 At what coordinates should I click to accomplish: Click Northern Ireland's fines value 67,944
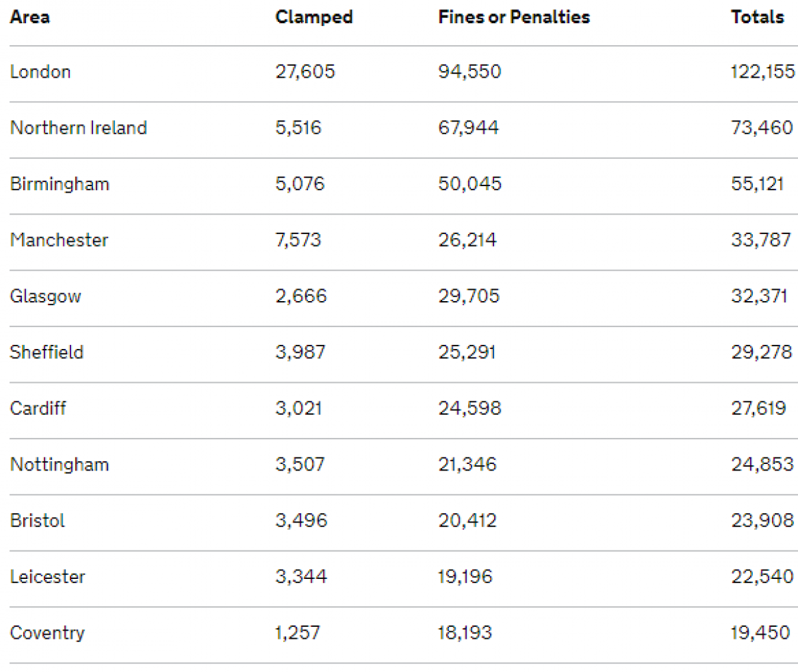point(468,128)
